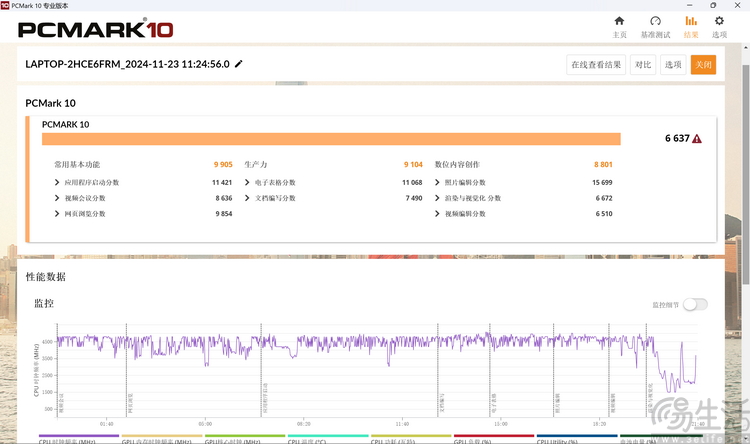This screenshot has width=750, height=444.
Task: Click the 常用基本功能 group heading
Action: click(x=77, y=165)
